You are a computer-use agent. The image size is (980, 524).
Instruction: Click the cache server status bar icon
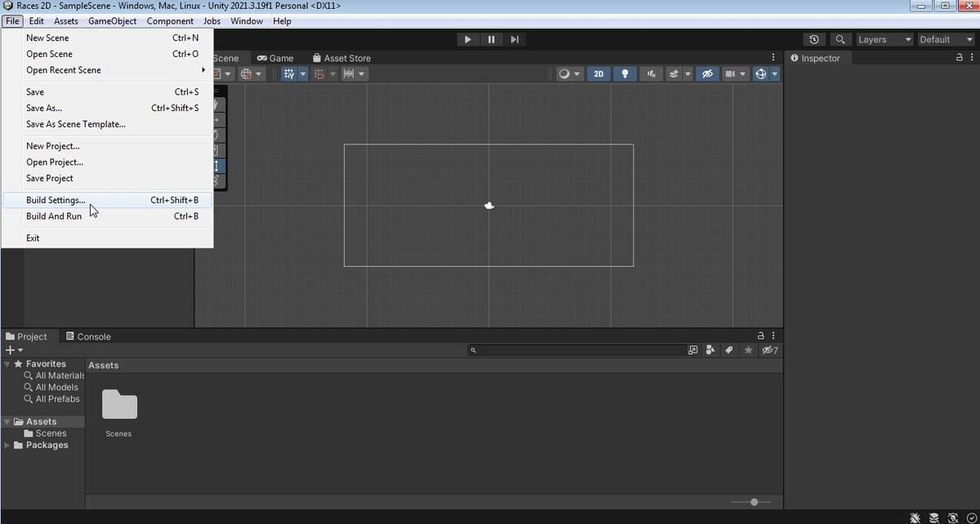[x=934, y=517]
